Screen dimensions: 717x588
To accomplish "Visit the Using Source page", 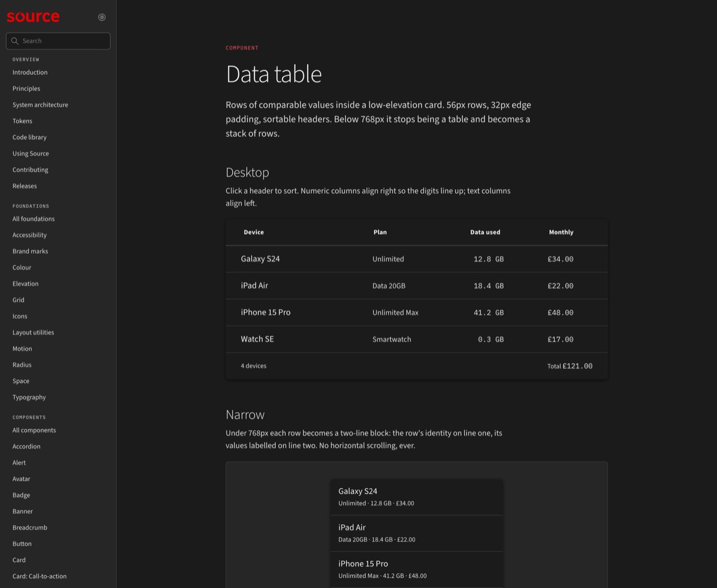I will point(31,154).
